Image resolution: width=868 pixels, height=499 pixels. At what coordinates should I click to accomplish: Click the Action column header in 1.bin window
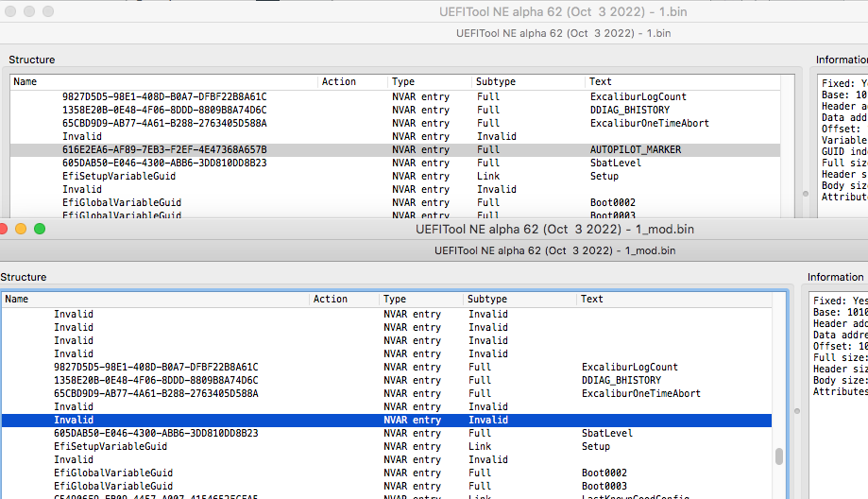[352, 81]
